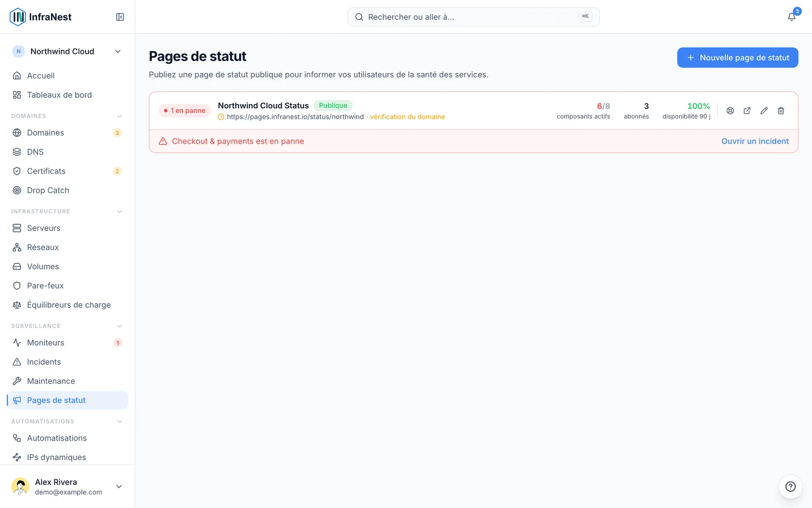The height and width of the screenshot is (508, 812).
Task: Click vérification du domaine link
Action: 407,117
